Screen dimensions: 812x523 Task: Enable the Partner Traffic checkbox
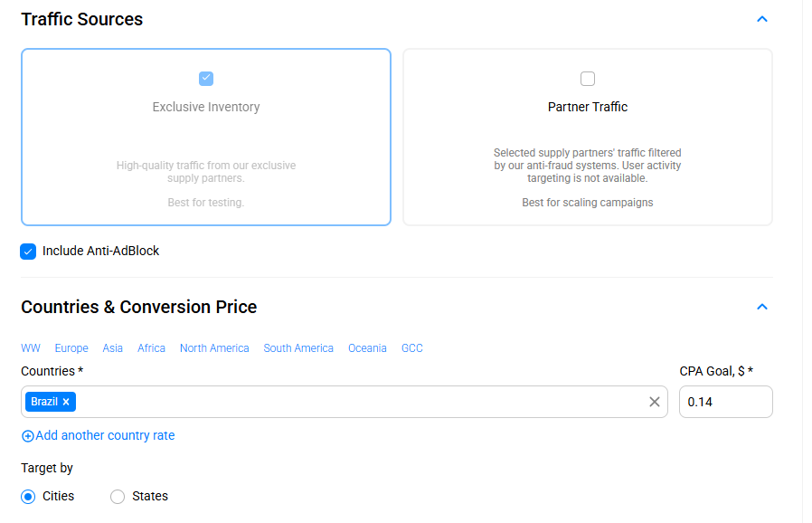588,79
